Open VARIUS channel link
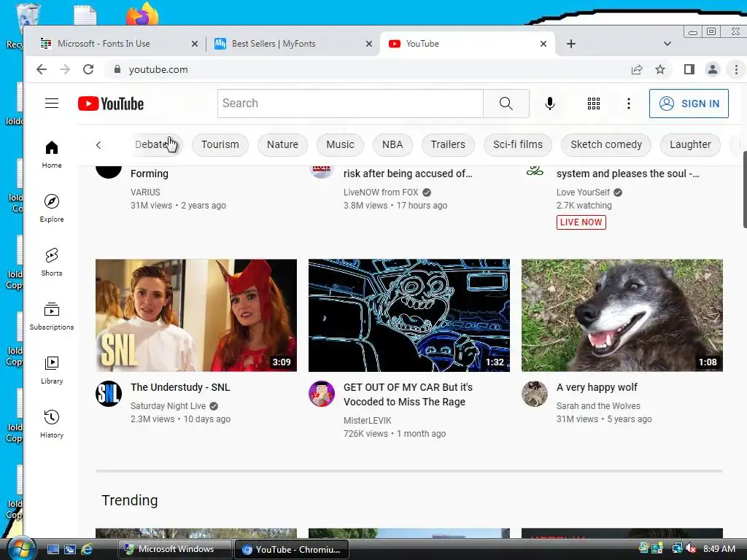This screenshot has height=560, width=747. pyautogui.click(x=145, y=192)
